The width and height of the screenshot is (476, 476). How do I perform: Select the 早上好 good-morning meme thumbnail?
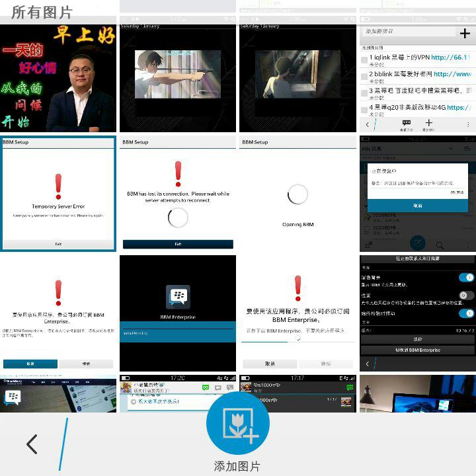point(58,78)
